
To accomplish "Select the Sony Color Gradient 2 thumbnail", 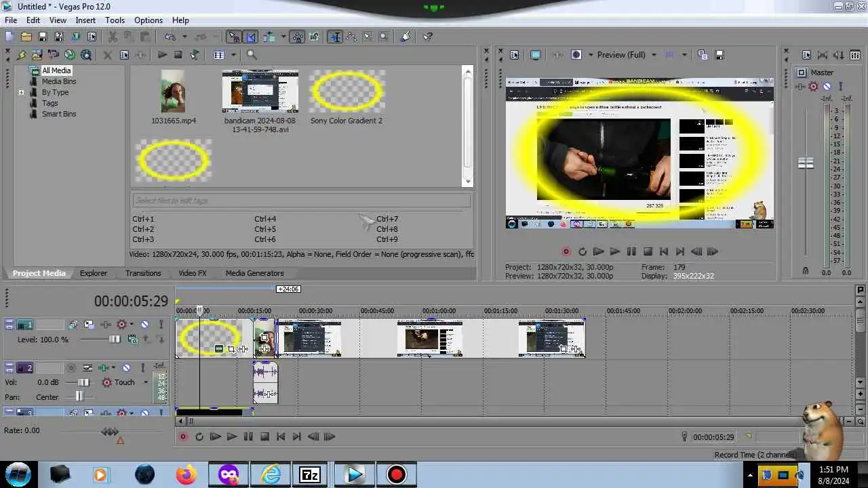I will click(347, 91).
